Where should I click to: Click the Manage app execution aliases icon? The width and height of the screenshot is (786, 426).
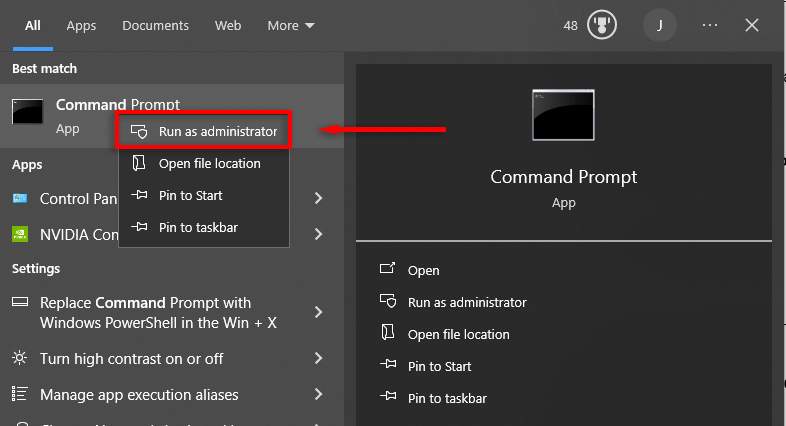click(x=20, y=395)
